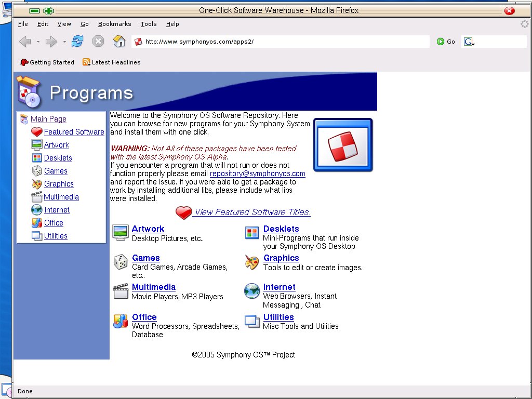The height and width of the screenshot is (399, 532).
Task: Click the large Artwork monitor icon
Action: tap(121, 233)
